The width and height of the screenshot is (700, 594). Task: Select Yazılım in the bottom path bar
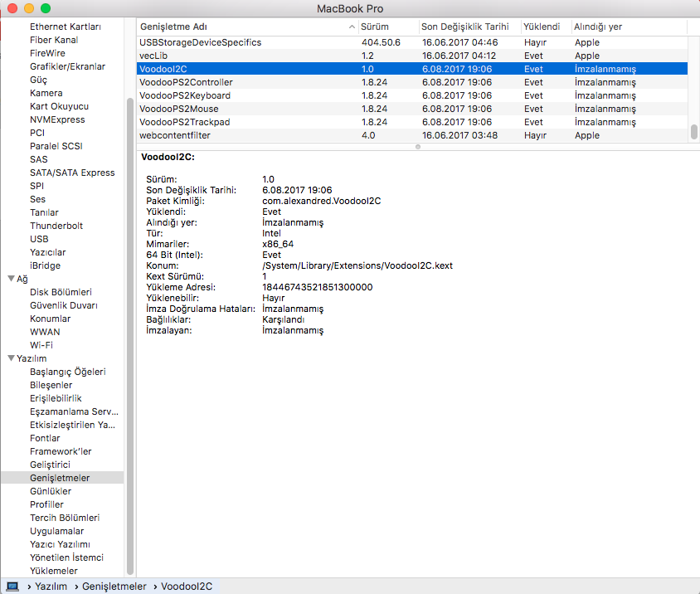51,586
